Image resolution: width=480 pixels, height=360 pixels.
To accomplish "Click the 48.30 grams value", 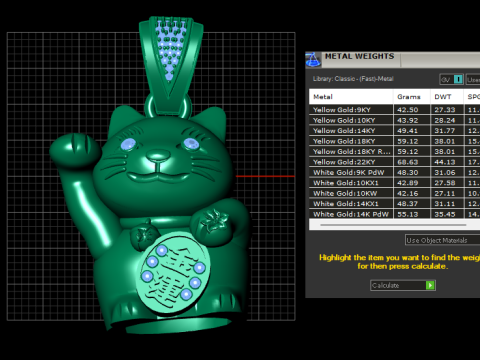I will (x=407, y=172).
